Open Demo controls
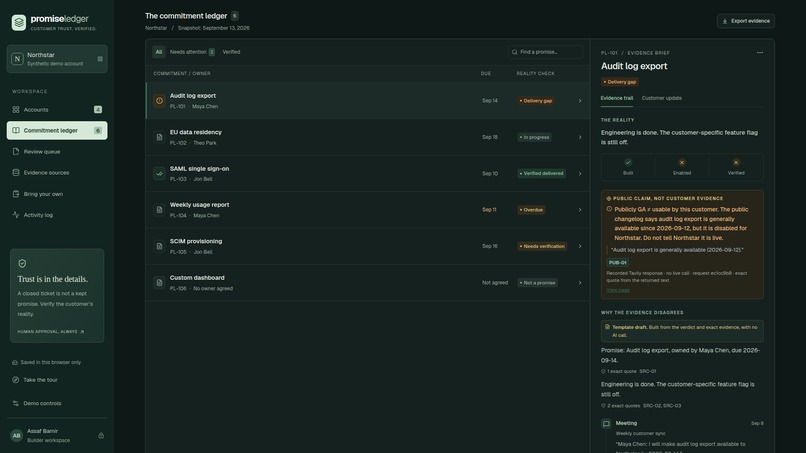The height and width of the screenshot is (453, 806). coord(36,404)
